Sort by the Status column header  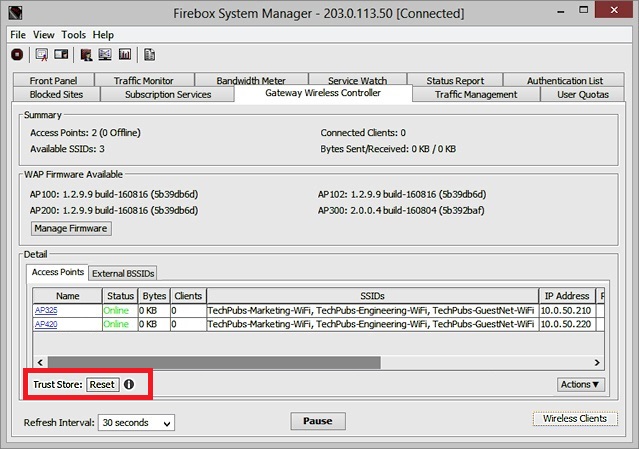tap(120, 296)
